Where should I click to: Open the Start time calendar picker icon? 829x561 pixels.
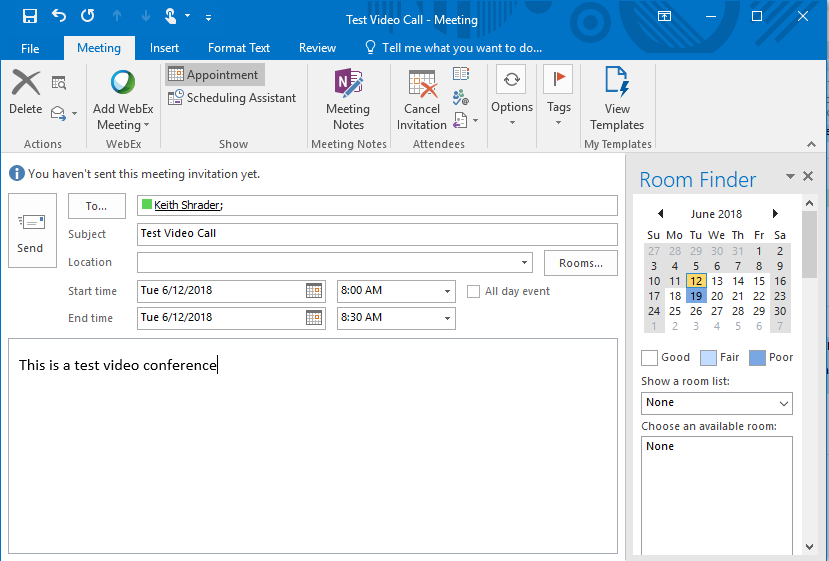click(x=314, y=291)
